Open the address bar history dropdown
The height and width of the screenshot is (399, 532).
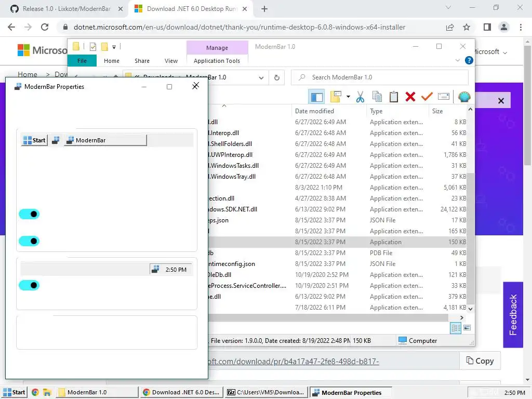pyautogui.click(x=261, y=78)
